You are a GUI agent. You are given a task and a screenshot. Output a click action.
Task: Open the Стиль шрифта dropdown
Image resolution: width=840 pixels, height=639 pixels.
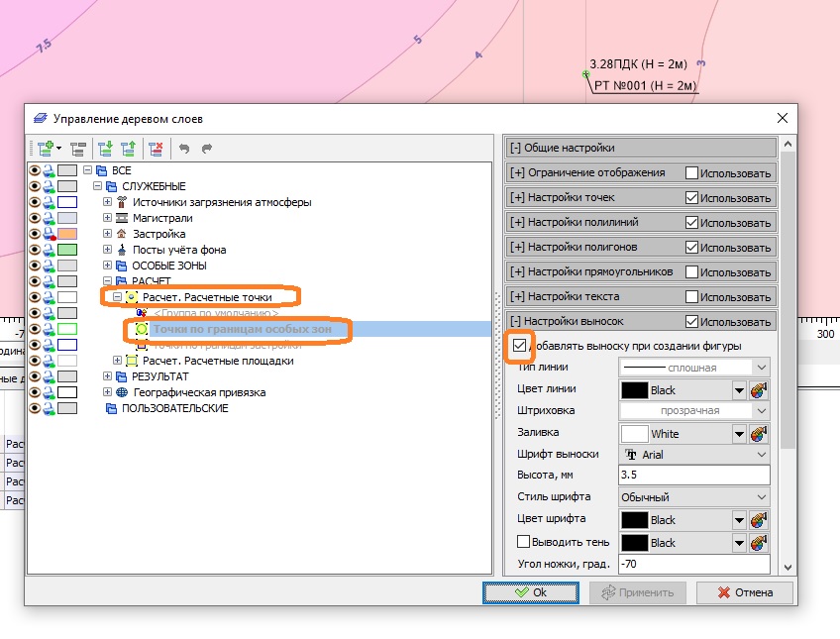tap(693, 497)
